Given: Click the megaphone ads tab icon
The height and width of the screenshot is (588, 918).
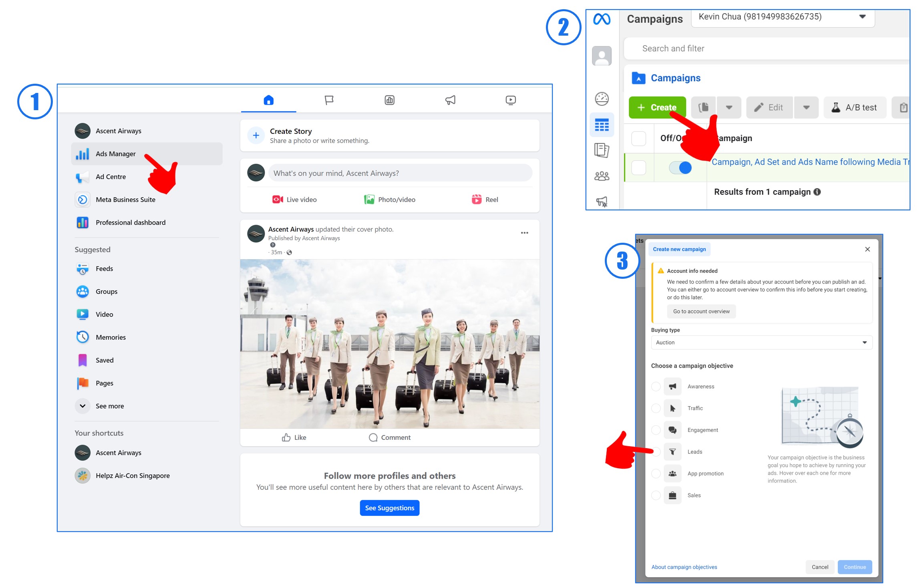Looking at the screenshot, I should (x=450, y=100).
